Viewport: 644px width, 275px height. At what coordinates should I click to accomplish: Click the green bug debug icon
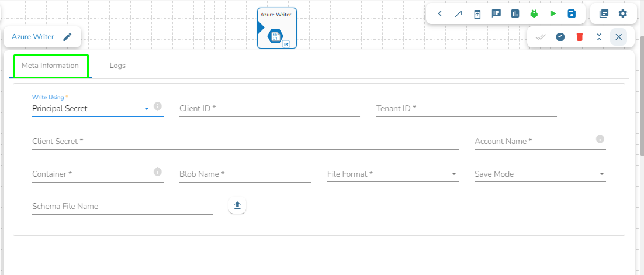[534, 13]
